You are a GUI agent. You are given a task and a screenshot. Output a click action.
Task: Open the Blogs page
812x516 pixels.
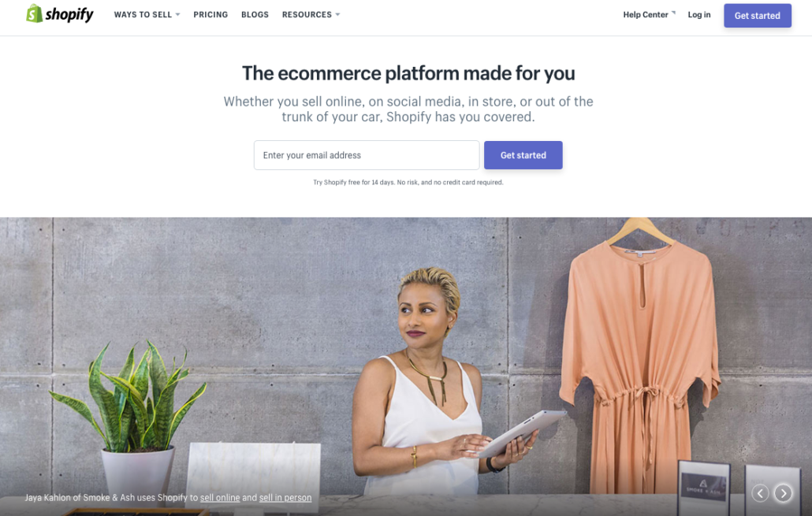point(255,14)
